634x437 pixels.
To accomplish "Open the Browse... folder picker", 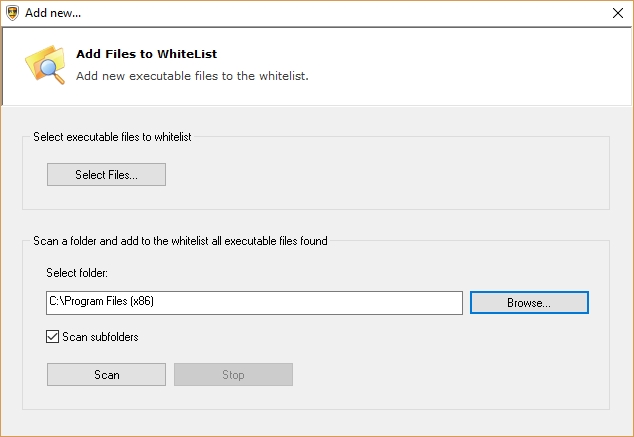I will coord(529,303).
